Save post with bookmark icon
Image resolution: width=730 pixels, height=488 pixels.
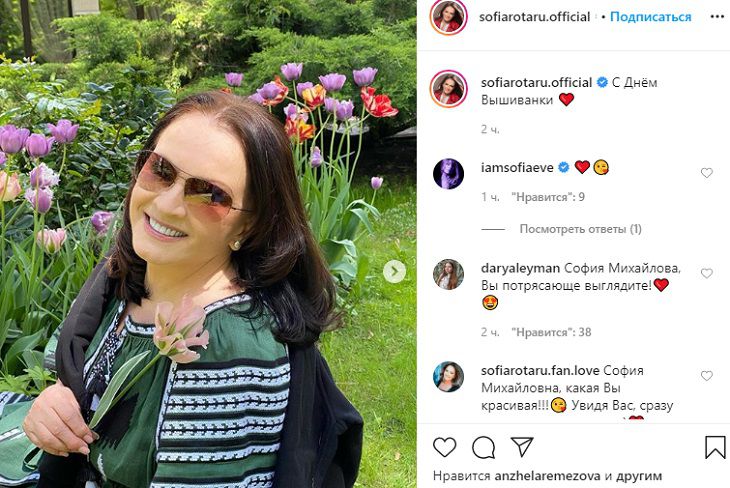coord(714,446)
